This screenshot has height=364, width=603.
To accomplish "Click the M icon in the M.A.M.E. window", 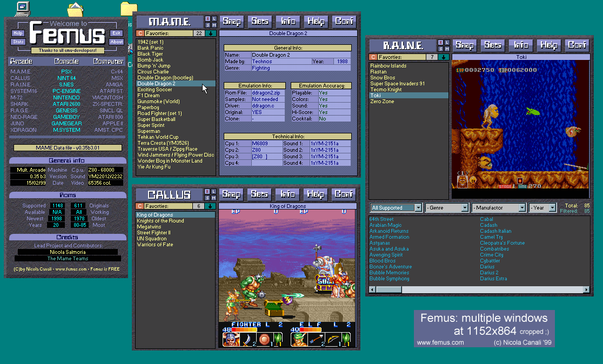I will pyautogui.click(x=214, y=25).
